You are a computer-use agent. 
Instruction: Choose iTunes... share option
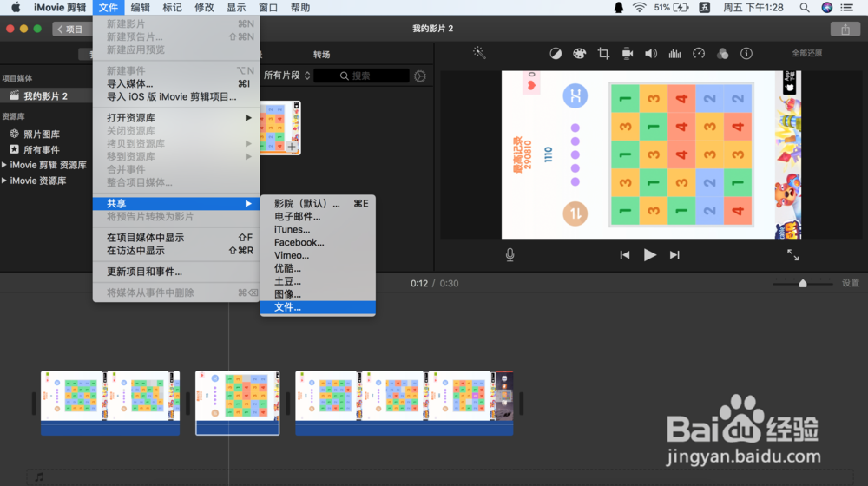pos(318,229)
